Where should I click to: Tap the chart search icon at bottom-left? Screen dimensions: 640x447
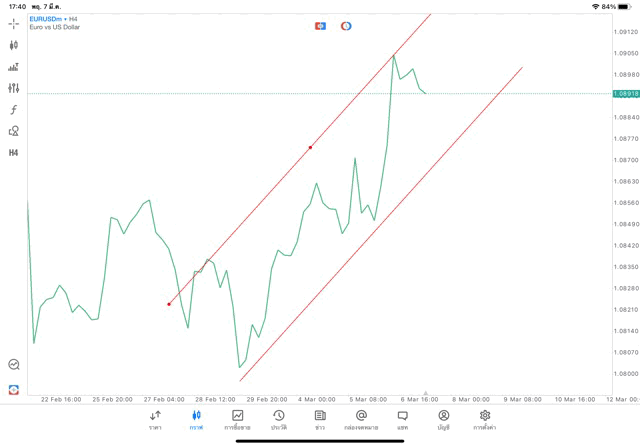[14, 365]
